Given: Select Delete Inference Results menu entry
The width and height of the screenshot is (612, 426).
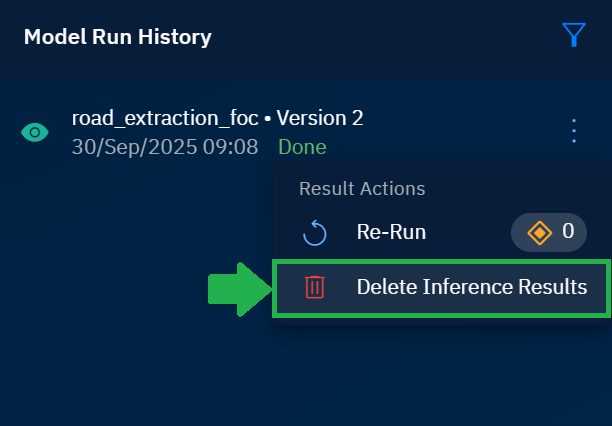Looking at the screenshot, I should 441,288.
